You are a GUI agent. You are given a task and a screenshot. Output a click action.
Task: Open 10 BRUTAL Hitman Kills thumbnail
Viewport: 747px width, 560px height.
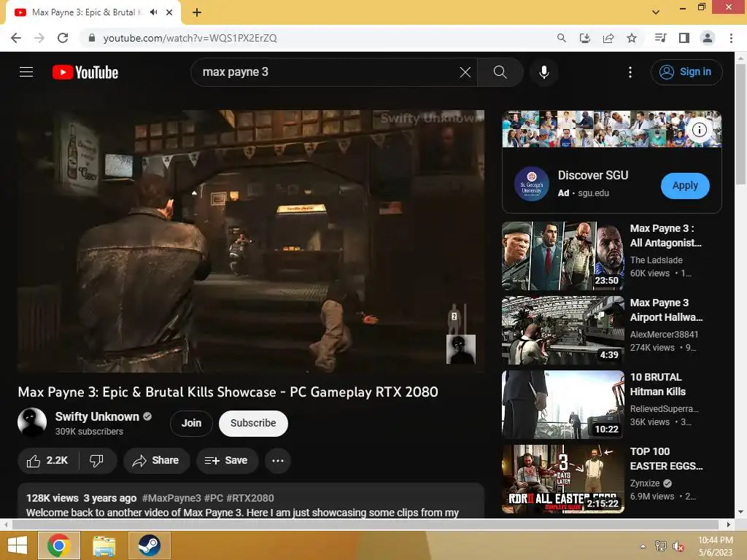(562, 404)
